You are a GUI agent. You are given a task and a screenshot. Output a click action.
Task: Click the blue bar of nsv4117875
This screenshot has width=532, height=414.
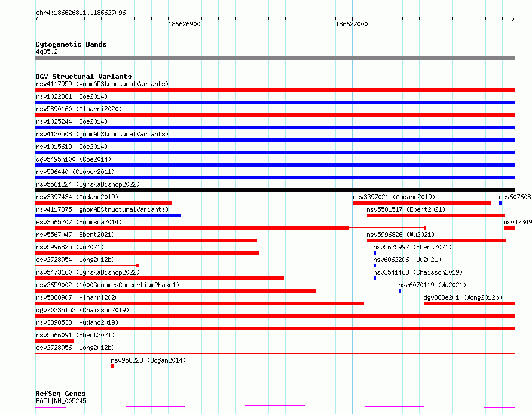click(108, 215)
